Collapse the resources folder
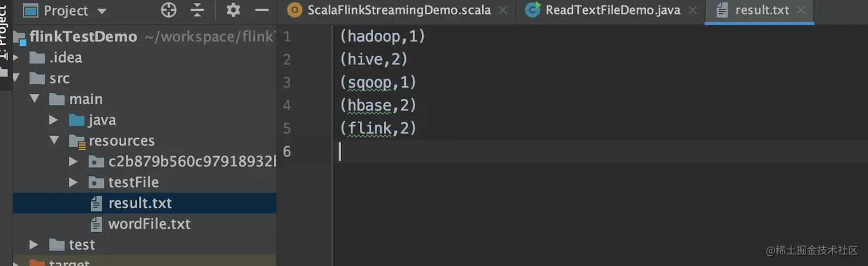 point(55,140)
